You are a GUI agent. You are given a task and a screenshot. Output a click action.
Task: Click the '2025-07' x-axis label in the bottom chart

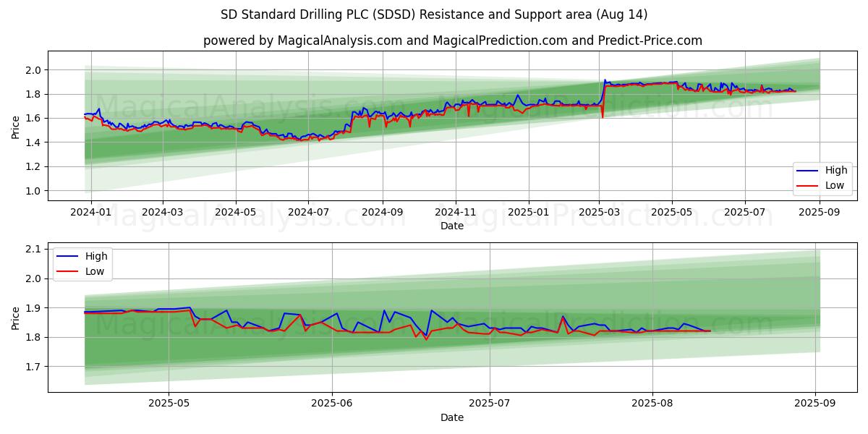(490, 404)
